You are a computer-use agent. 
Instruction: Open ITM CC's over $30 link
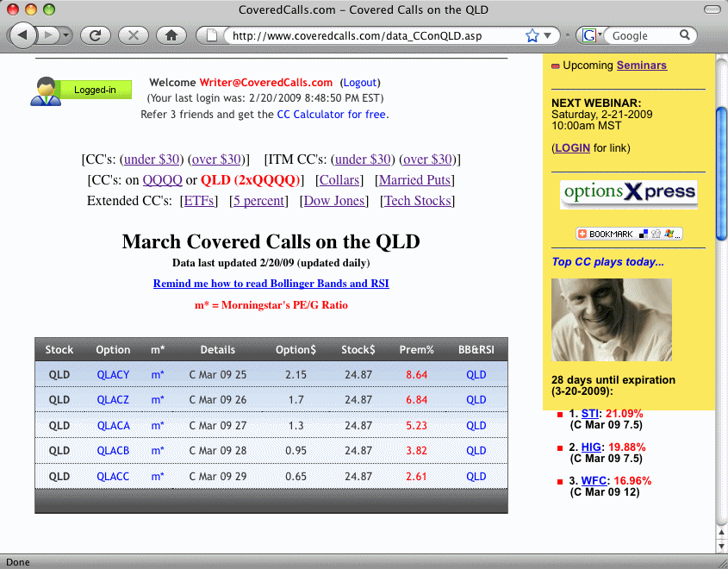click(x=427, y=159)
